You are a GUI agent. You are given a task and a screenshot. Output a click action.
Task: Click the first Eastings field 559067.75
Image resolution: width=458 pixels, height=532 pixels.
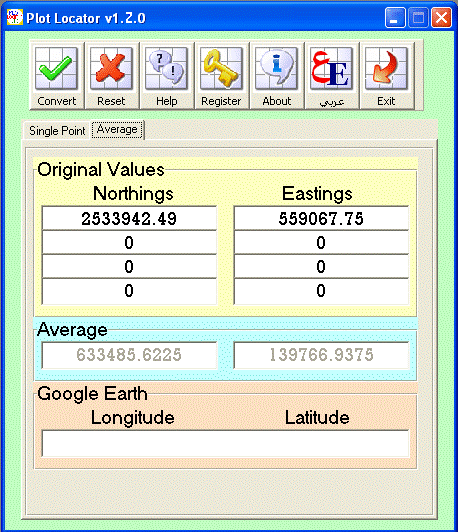321,218
